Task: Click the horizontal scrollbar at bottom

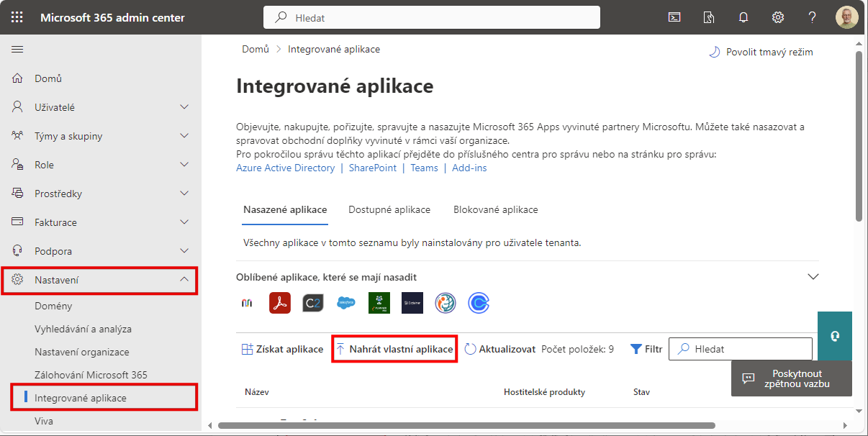Action: [466, 425]
